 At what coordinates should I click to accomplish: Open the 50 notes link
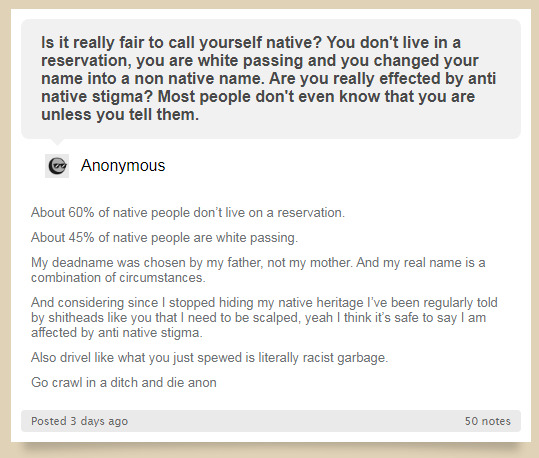(487, 421)
